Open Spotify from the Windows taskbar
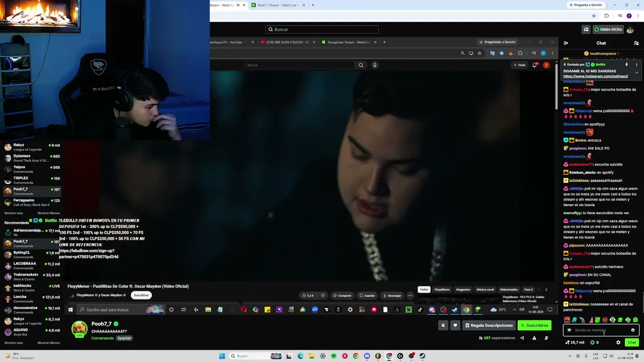The image size is (644, 362). coord(334,356)
